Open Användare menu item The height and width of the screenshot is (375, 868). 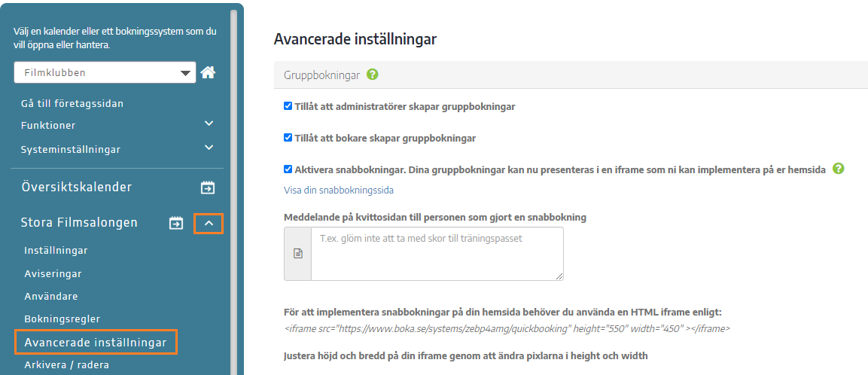51,297
